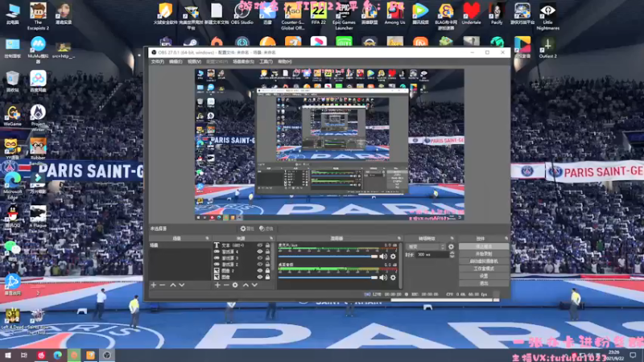Adjust the 桌面音频 volume slider
This screenshot has height=362, width=644.
(328, 278)
